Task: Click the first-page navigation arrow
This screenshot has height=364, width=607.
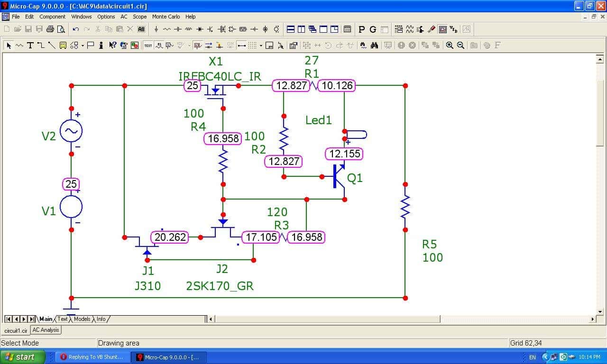Action: pos(8,319)
